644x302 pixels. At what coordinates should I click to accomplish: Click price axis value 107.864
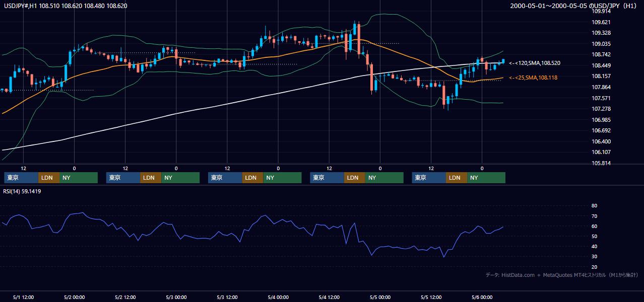point(601,88)
